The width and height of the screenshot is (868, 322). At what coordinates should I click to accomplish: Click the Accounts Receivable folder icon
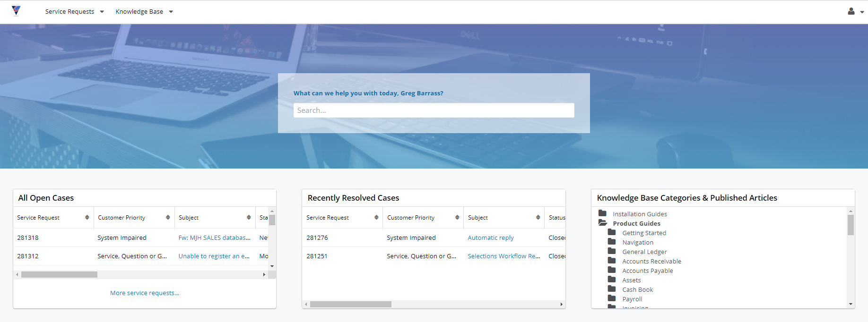[x=612, y=261]
